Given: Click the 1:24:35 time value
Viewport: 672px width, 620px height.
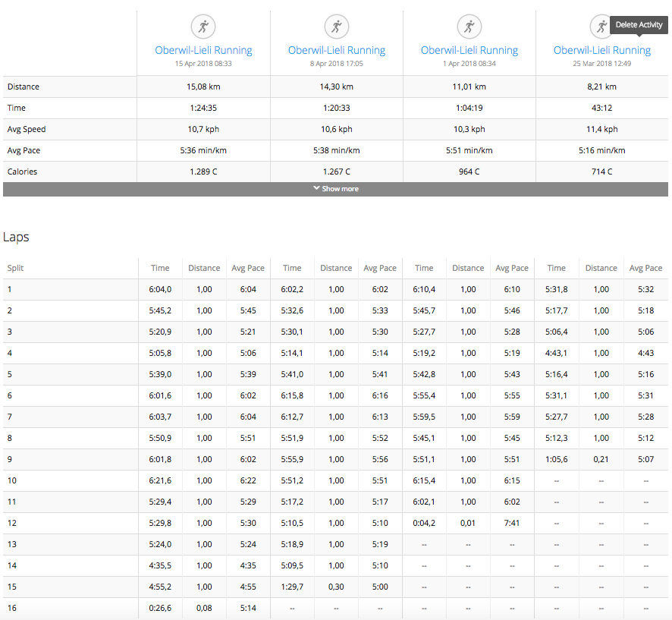Looking at the screenshot, I should tap(203, 108).
